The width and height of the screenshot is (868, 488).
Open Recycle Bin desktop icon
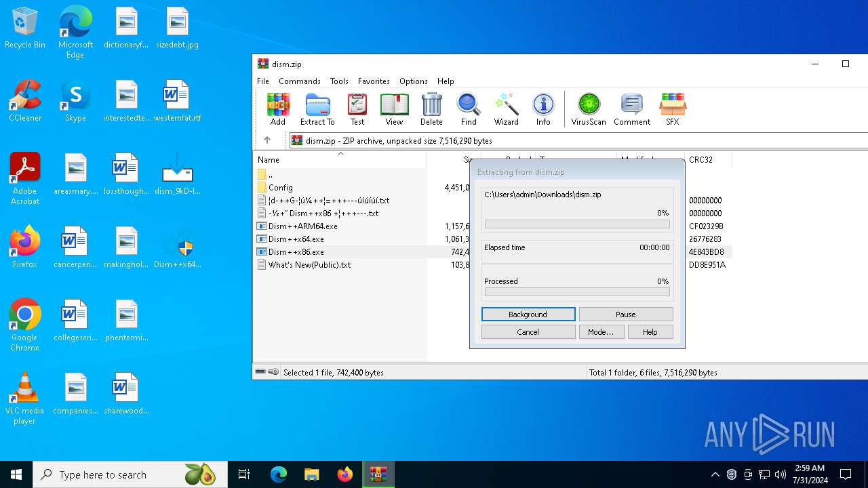coord(25,29)
